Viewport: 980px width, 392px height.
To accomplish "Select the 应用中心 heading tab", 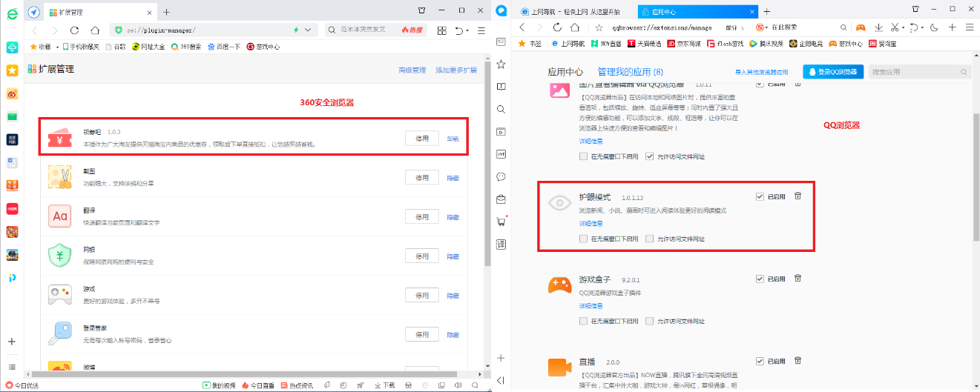I will tap(565, 72).
